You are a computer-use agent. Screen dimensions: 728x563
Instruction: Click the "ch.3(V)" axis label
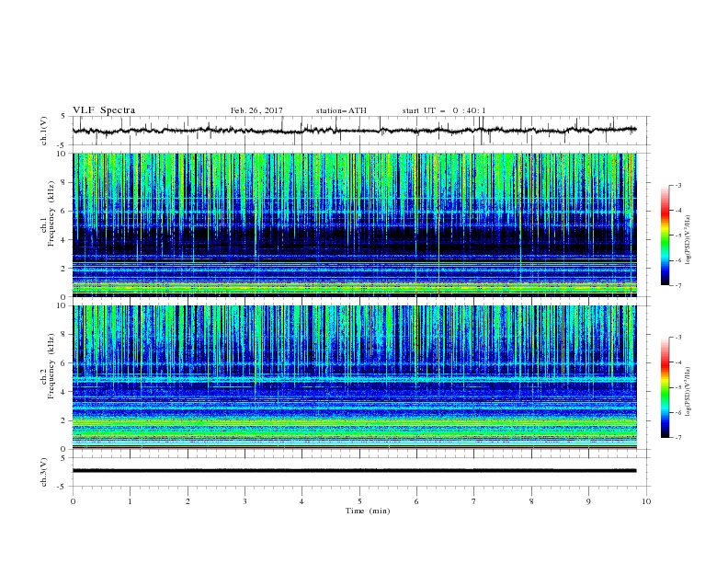click(x=44, y=472)
